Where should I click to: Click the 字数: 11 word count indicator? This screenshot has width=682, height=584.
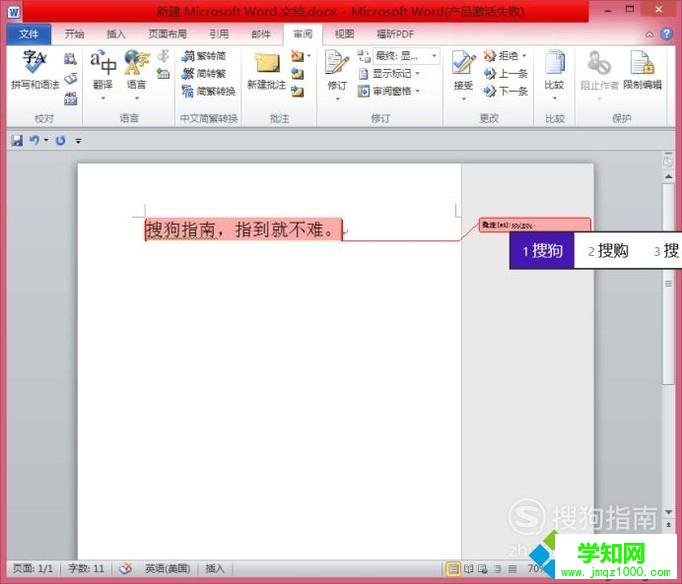pyautogui.click(x=86, y=568)
